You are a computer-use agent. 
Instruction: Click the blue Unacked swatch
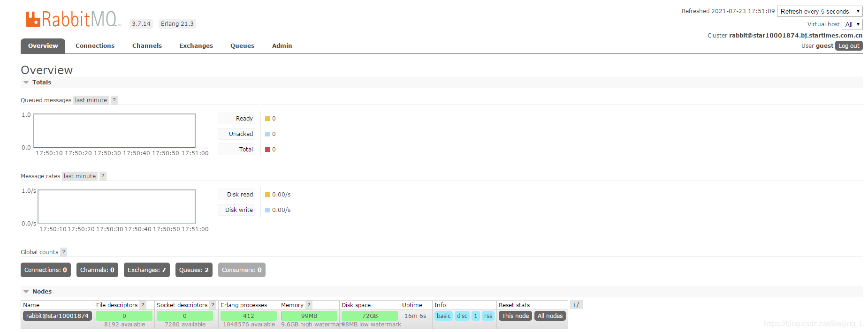pyautogui.click(x=267, y=134)
